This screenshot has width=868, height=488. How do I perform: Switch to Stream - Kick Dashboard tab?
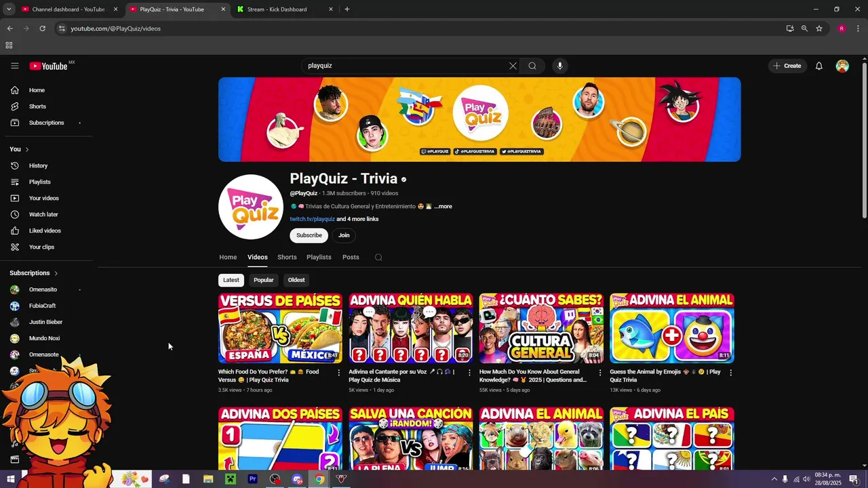(x=285, y=9)
